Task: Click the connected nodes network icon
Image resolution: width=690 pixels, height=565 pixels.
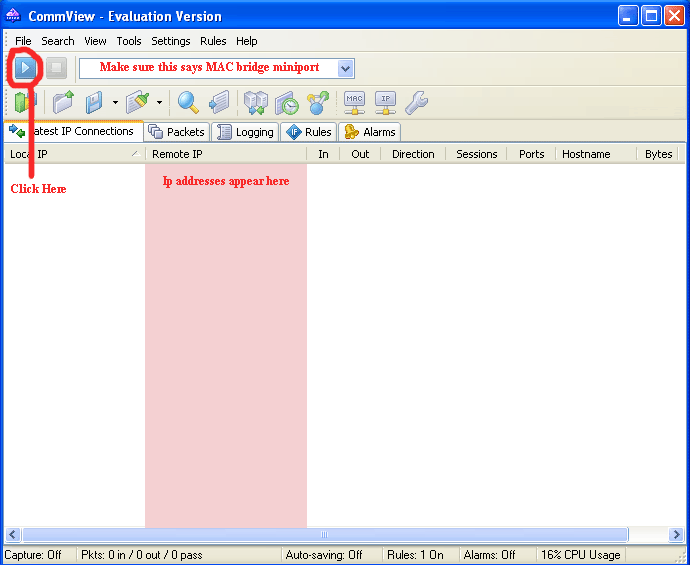Action: coord(318,103)
